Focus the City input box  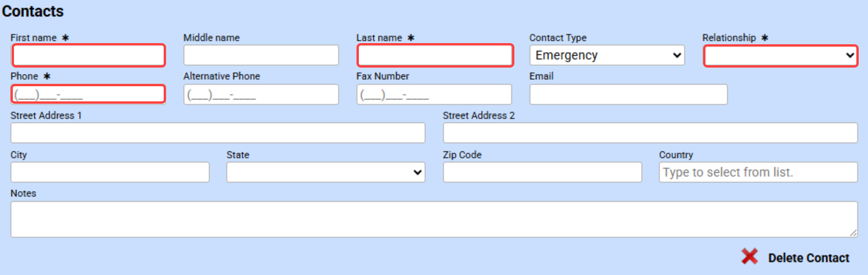pos(110,172)
